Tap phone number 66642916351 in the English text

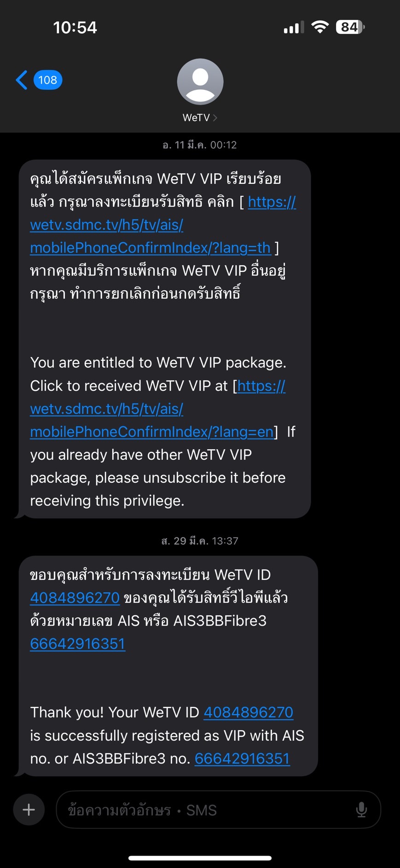(x=243, y=758)
